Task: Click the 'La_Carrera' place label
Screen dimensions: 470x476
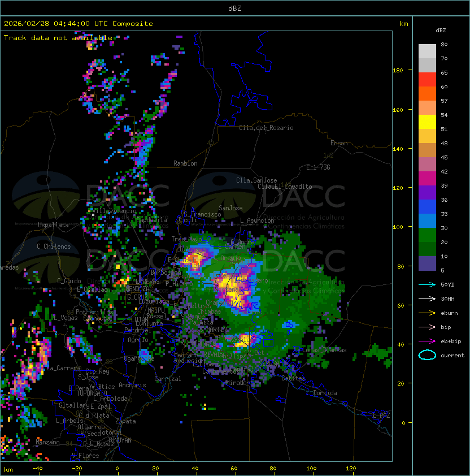Action: coord(63,368)
